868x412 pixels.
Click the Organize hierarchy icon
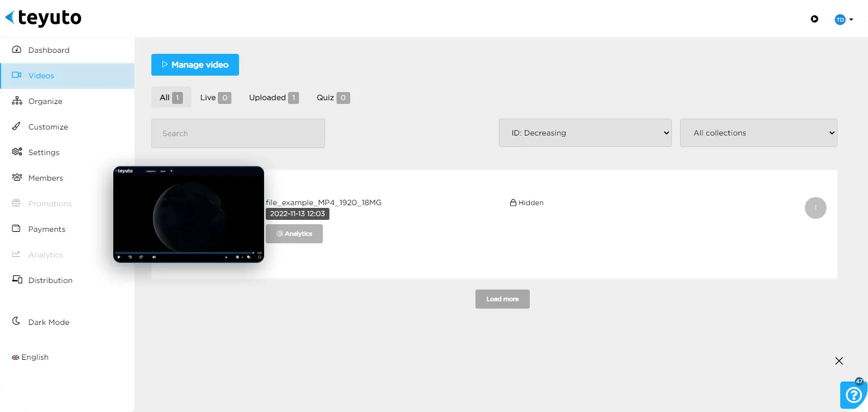click(x=17, y=101)
